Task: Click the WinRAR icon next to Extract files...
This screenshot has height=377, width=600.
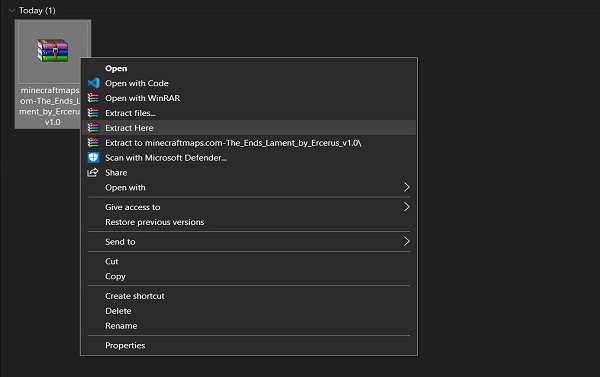Action: (93, 113)
